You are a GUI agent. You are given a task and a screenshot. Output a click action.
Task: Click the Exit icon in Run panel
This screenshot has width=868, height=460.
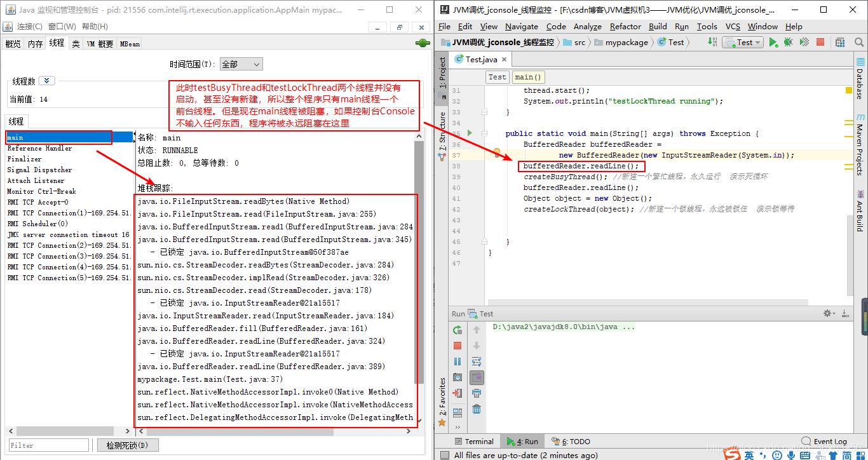click(458, 393)
